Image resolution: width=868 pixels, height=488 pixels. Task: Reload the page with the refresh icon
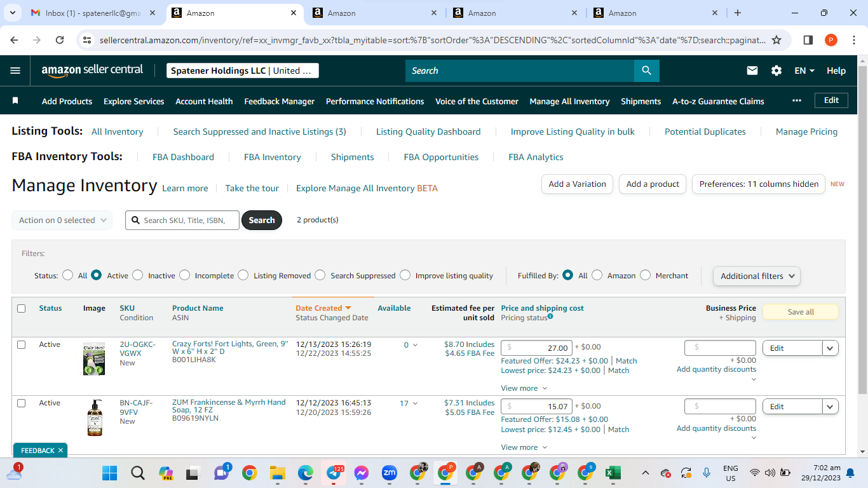(x=60, y=40)
